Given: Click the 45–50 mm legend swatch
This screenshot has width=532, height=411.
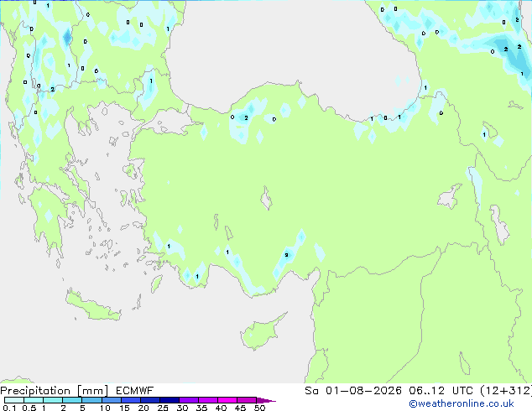Looking at the screenshot, I should (247, 400).
